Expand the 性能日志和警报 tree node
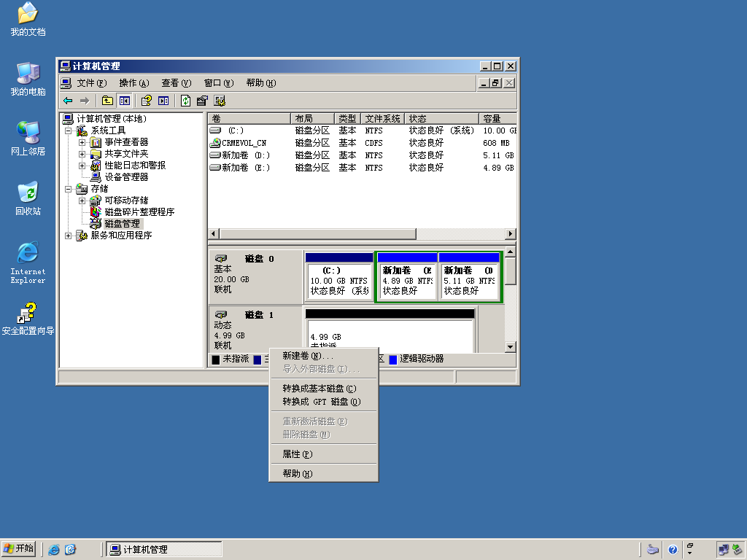Screen dimensions: 747x560 pos(82,166)
